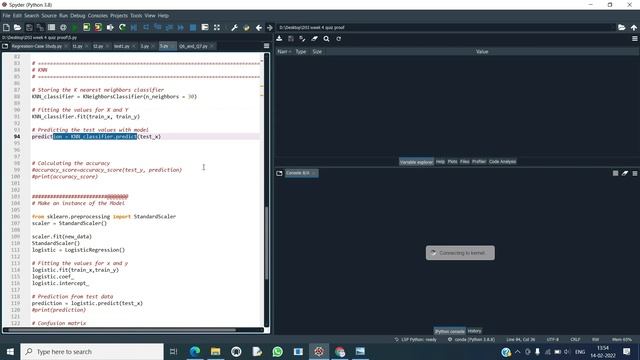This screenshot has height=360, width=640.
Task: Open the file switcher list icon
Action: pos(51,27)
